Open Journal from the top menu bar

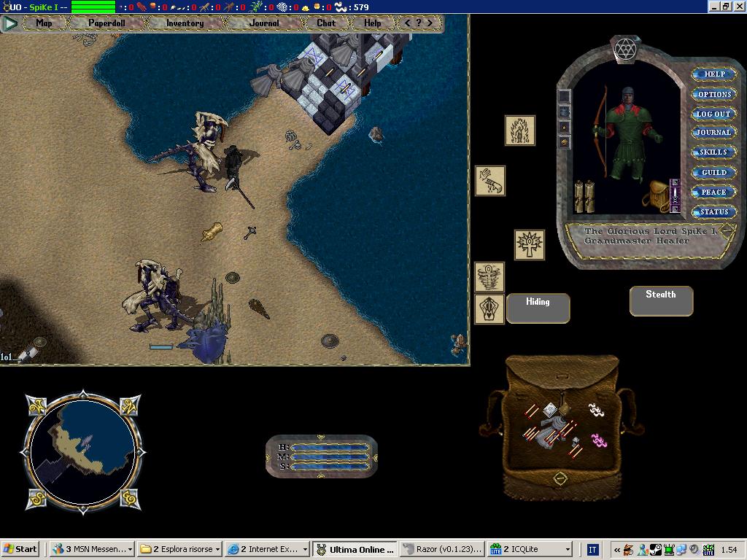pyautogui.click(x=264, y=23)
